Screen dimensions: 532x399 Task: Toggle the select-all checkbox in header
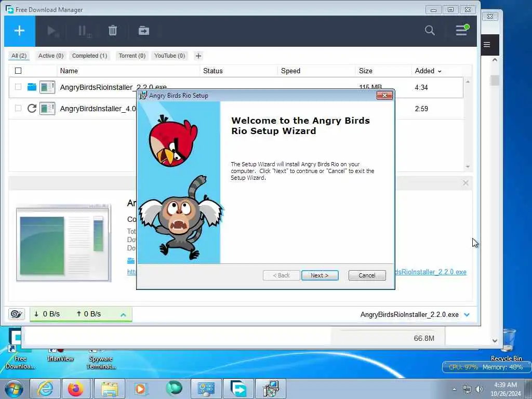point(18,71)
